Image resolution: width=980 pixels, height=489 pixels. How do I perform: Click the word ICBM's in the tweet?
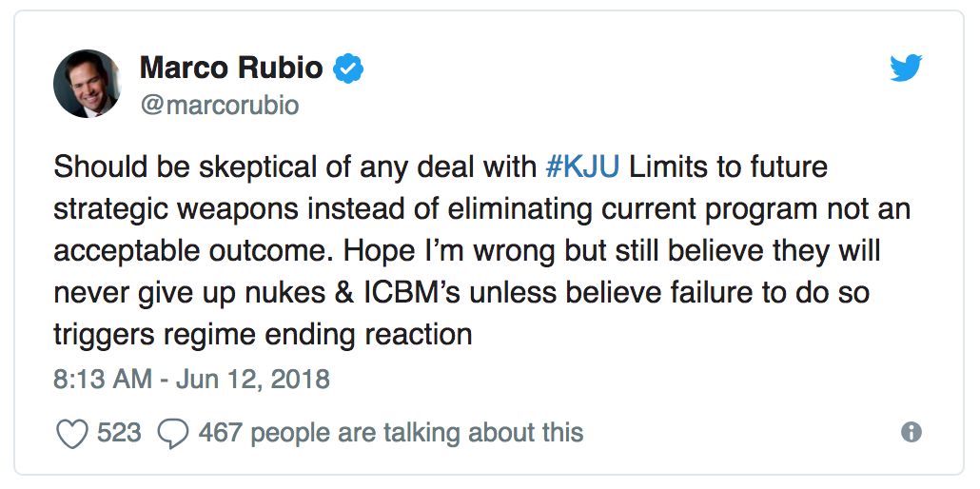click(x=413, y=293)
